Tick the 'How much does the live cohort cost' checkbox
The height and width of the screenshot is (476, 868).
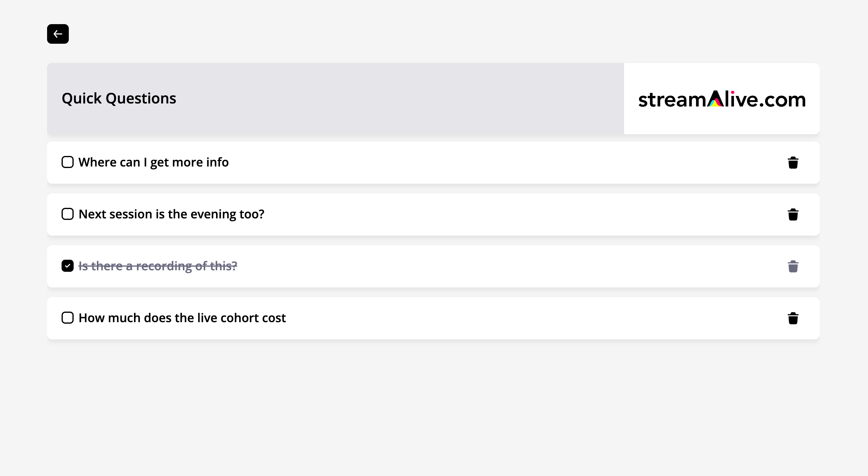pyautogui.click(x=67, y=318)
